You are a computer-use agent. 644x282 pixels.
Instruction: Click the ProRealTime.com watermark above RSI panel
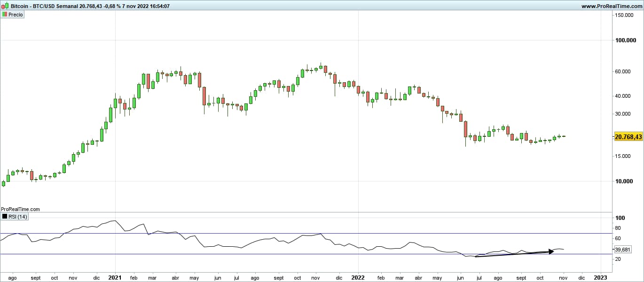(20, 209)
